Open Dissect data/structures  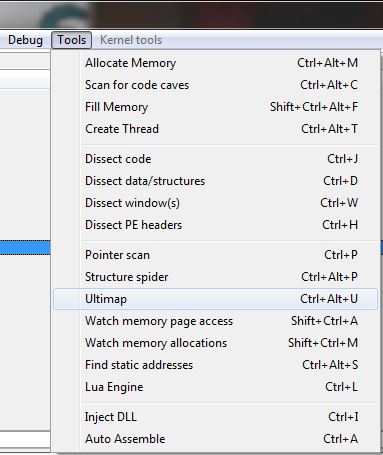tap(215, 181)
